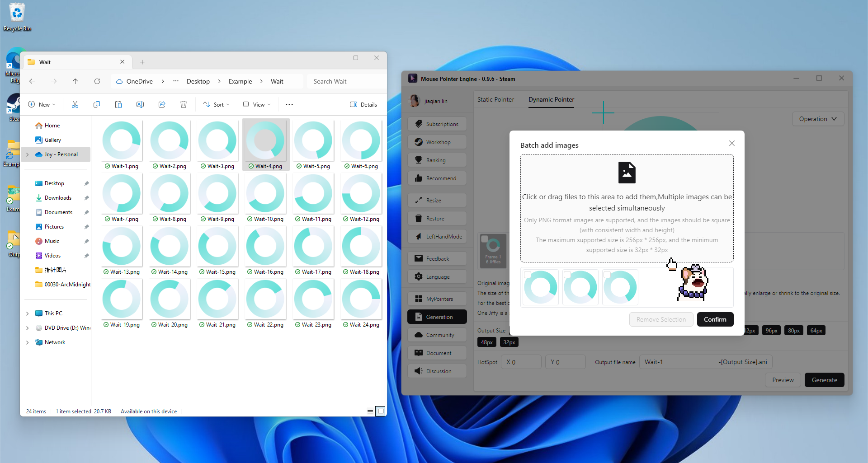Click the Delete trash icon in Explorer
This screenshot has height=463, width=868.
click(184, 105)
